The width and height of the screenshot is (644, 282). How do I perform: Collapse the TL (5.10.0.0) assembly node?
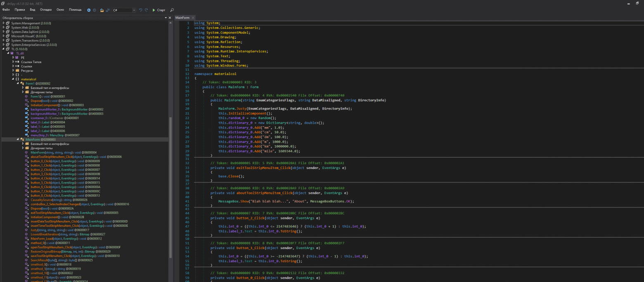(x=3, y=49)
